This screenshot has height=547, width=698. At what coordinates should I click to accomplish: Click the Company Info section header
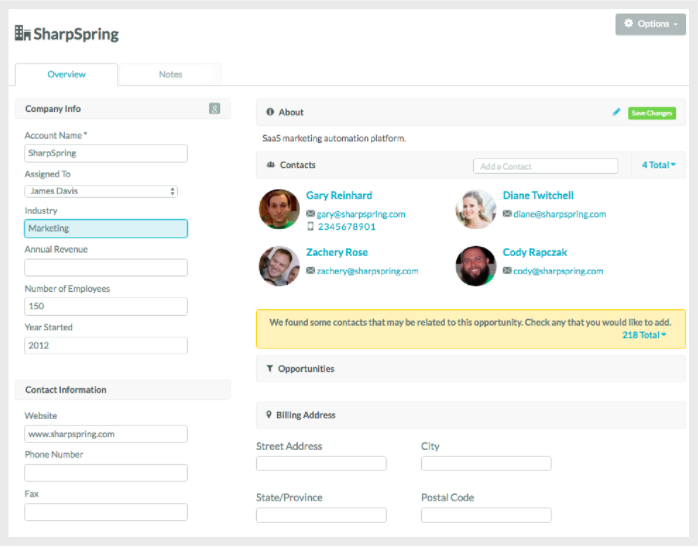point(123,109)
